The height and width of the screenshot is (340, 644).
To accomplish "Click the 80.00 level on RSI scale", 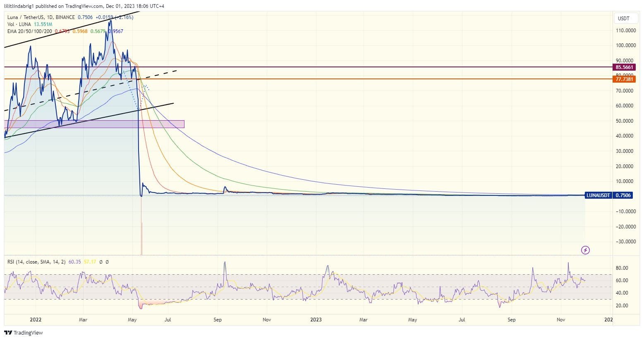I will pos(622,268).
